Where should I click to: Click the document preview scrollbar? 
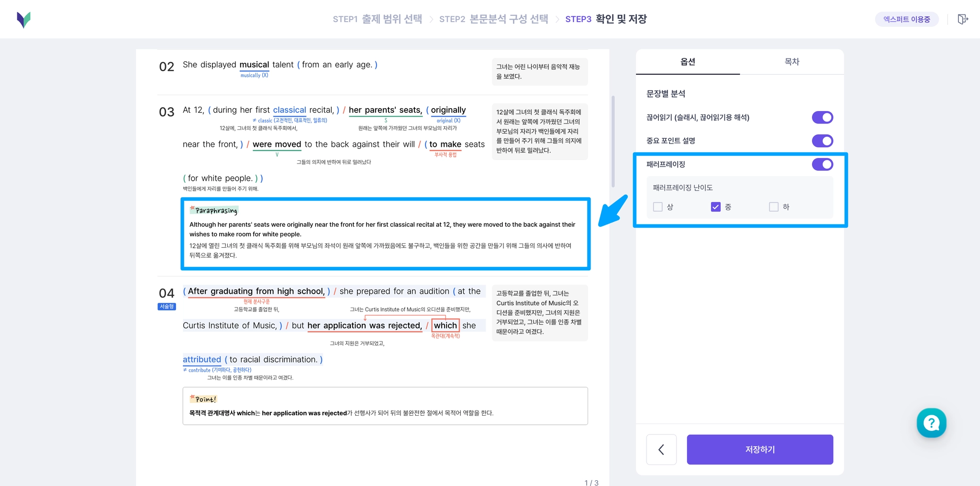click(613, 142)
